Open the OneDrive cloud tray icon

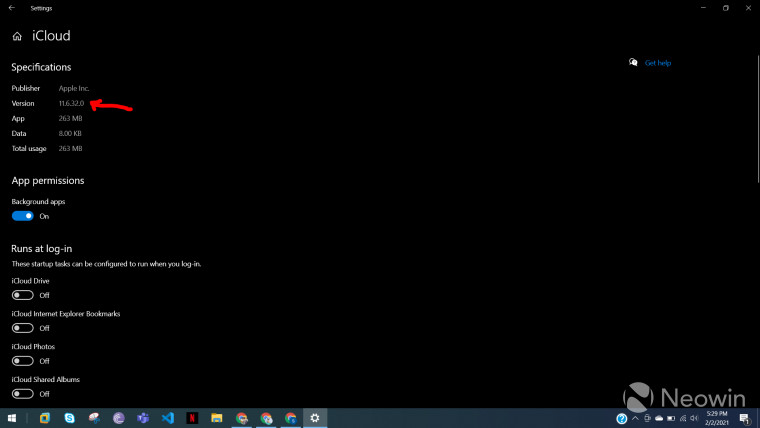point(659,418)
